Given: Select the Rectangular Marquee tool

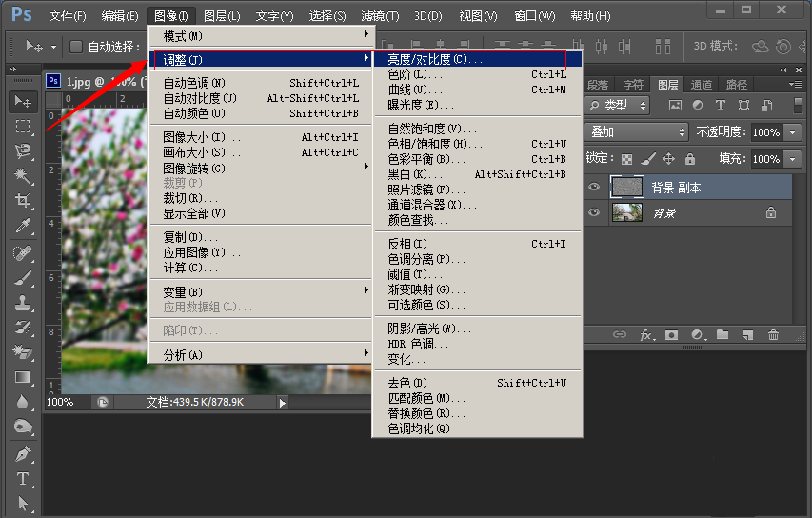Looking at the screenshot, I should pyautogui.click(x=23, y=127).
